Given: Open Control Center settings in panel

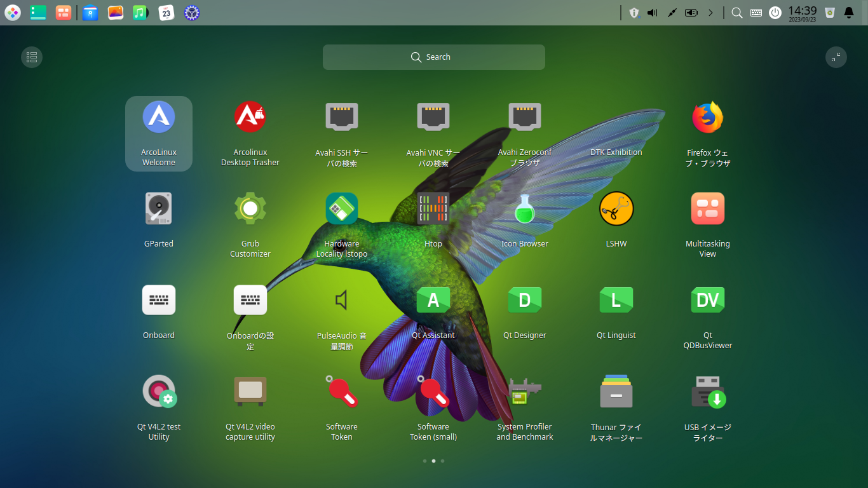Looking at the screenshot, I should coord(192,12).
